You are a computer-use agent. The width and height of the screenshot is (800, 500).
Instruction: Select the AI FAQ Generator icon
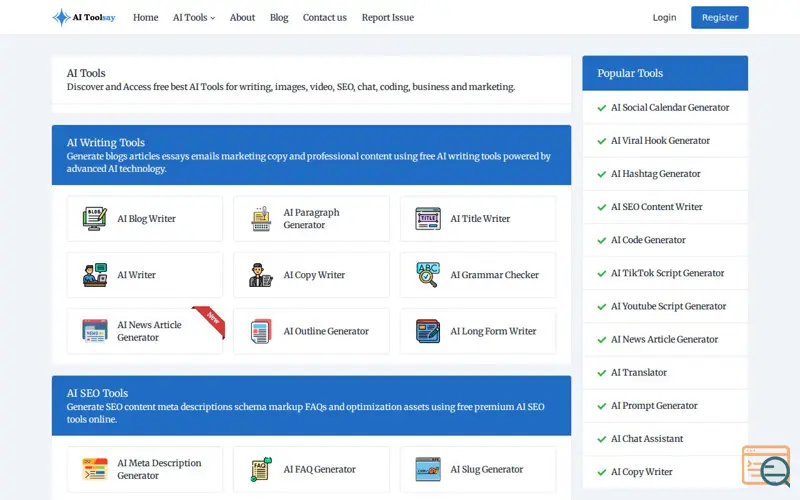261,469
